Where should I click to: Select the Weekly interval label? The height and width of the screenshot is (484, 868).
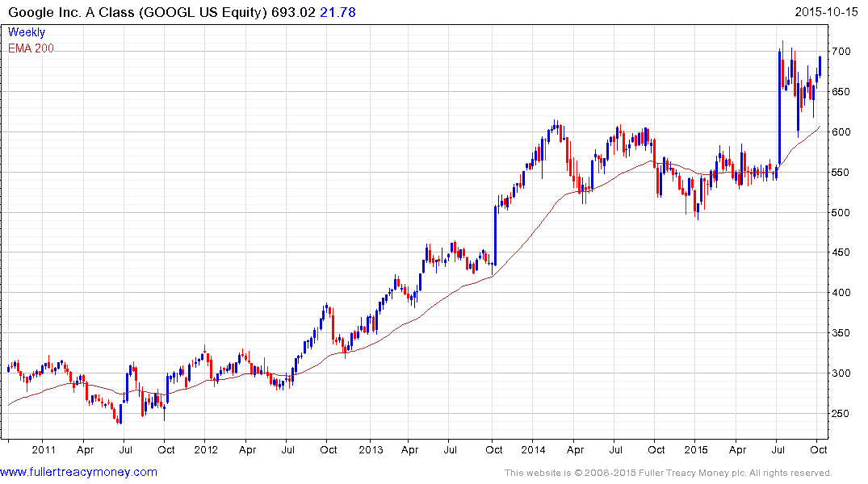click(x=26, y=32)
